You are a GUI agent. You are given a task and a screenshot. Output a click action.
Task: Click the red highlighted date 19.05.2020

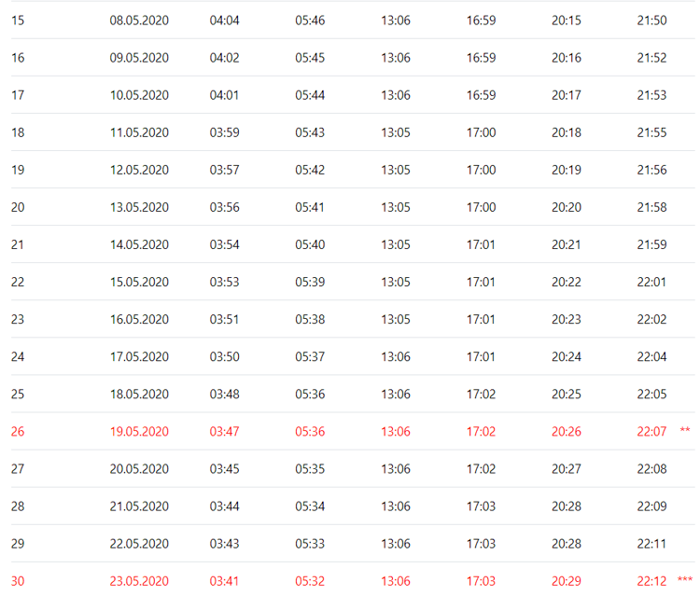tap(139, 432)
